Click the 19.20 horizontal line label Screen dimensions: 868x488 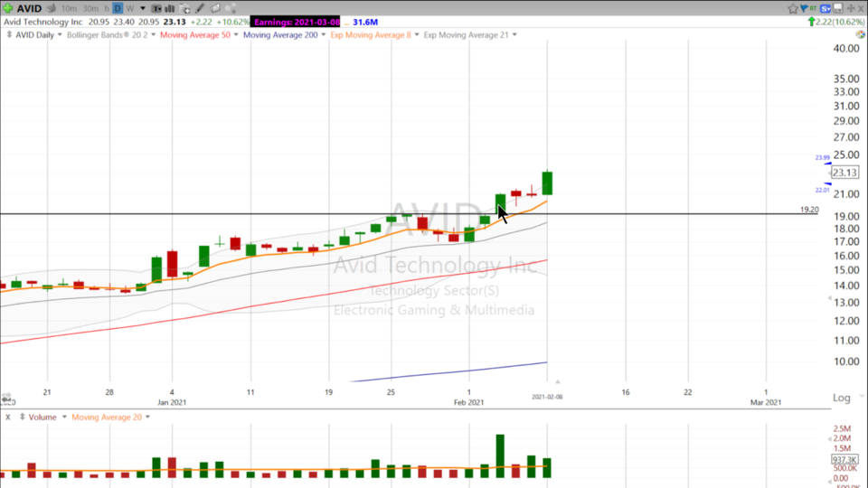(x=809, y=210)
